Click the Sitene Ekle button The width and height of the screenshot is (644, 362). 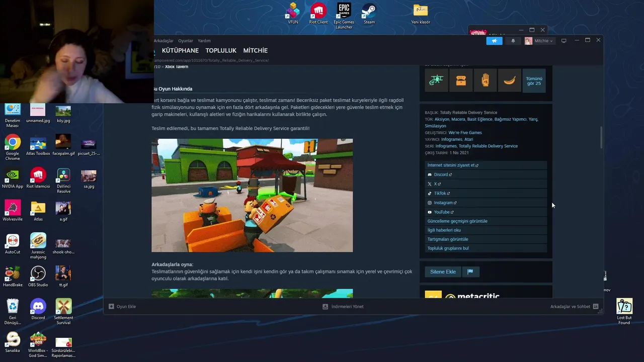[x=443, y=271]
